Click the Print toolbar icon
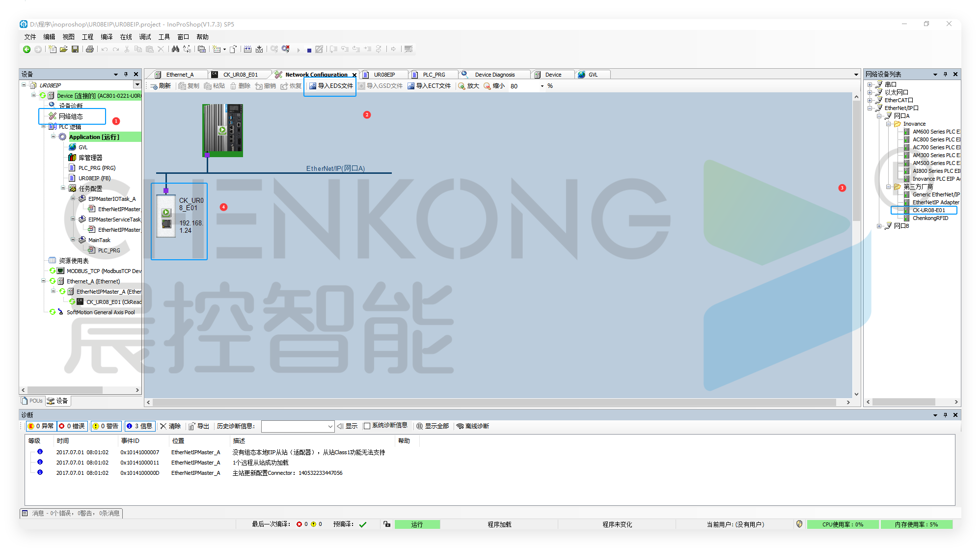 89,49
